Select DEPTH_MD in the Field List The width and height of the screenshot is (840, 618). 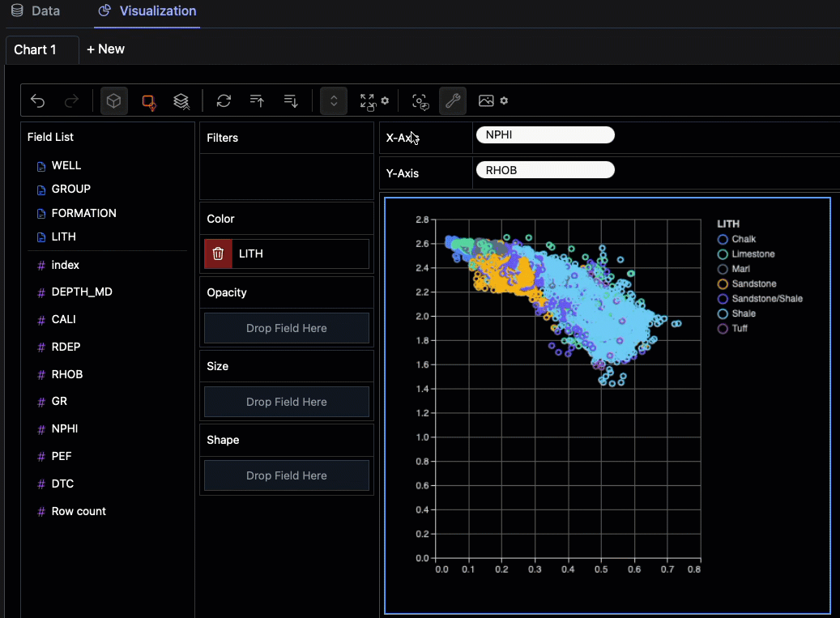pyautogui.click(x=81, y=292)
